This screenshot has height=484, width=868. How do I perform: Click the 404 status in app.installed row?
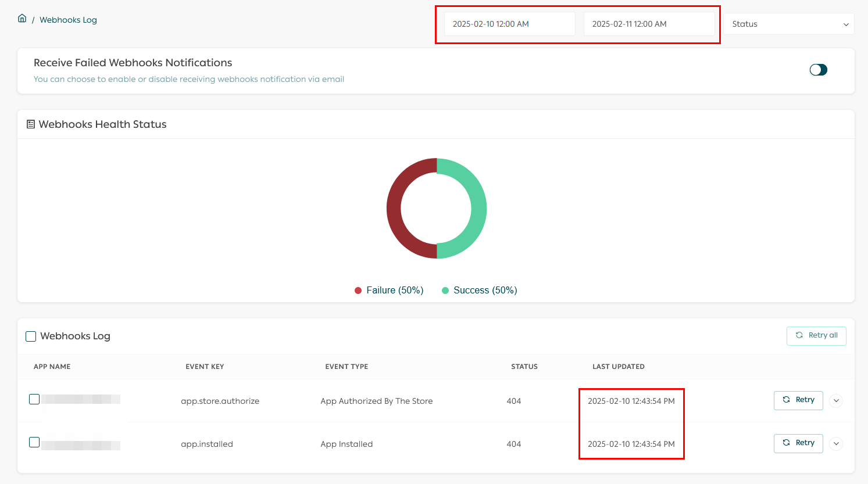(x=514, y=444)
